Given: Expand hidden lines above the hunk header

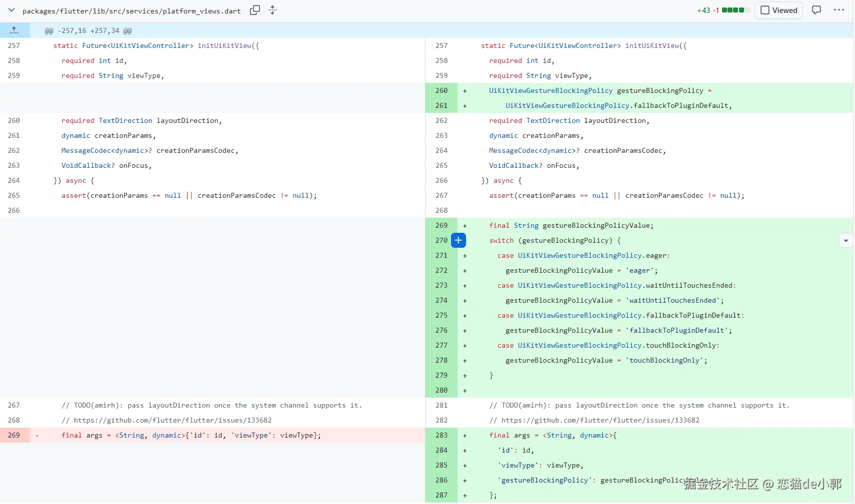Looking at the screenshot, I should [14, 30].
